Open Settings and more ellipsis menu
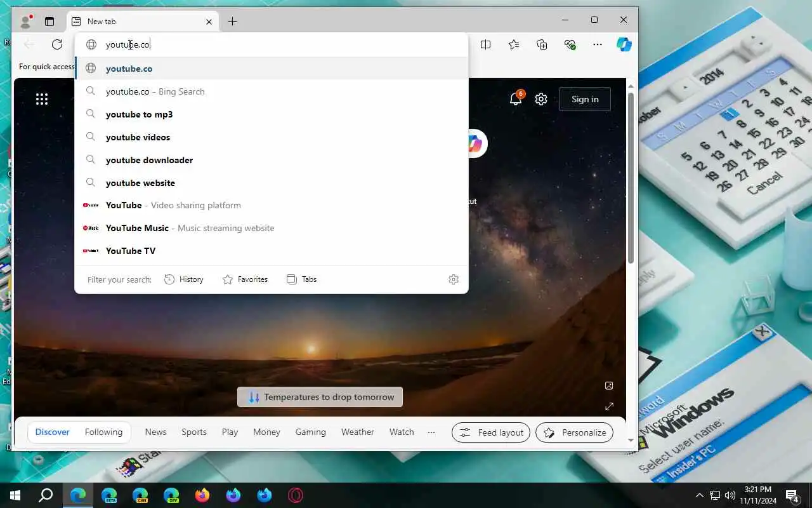The width and height of the screenshot is (812, 508). tap(598, 44)
